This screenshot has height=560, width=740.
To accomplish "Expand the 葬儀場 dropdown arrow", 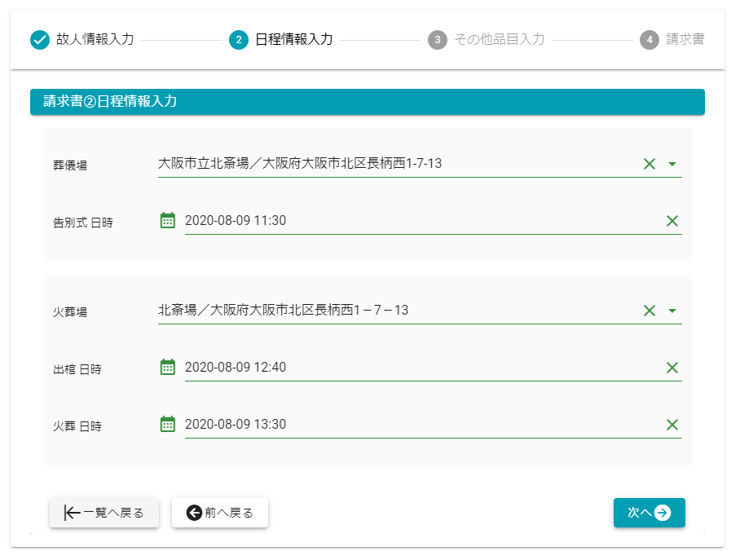I will (672, 164).
